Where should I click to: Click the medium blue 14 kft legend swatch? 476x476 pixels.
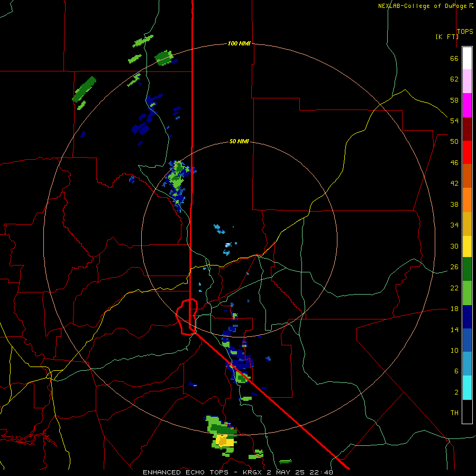(x=467, y=340)
